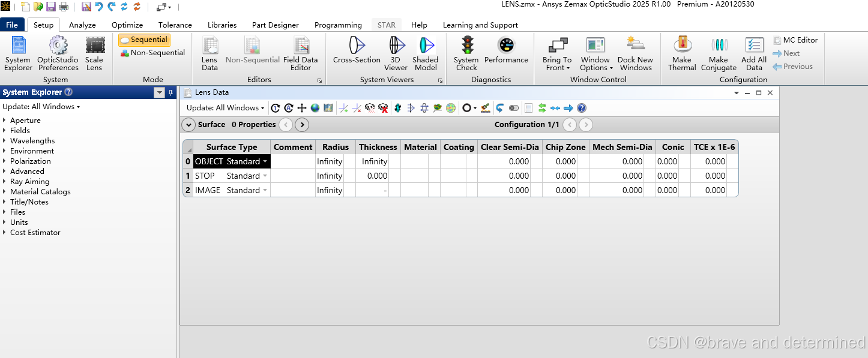The width and height of the screenshot is (868, 358).
Task: Select Sequential mode
Action: click(144, 40)
